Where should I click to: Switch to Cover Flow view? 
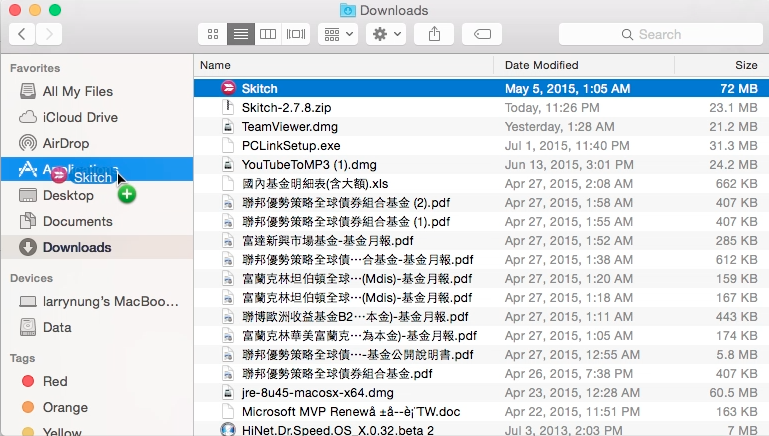pyautogui.click(x=296, y=34)
